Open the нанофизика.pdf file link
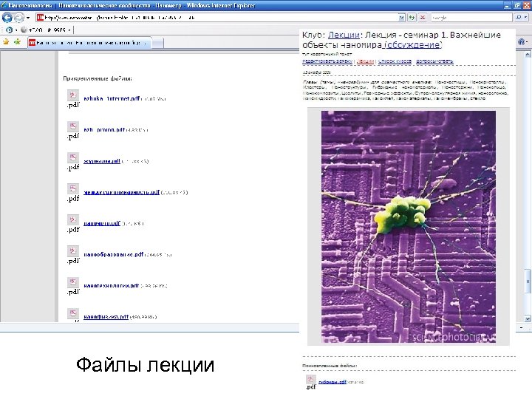The image size is (532, 399). [x=106, y=316]
